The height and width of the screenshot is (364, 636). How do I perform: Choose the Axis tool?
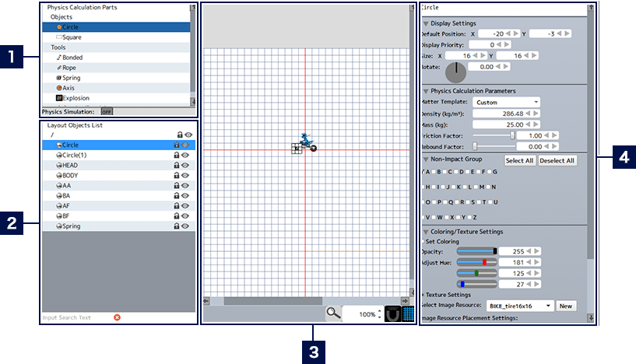(x=116, y=88)
